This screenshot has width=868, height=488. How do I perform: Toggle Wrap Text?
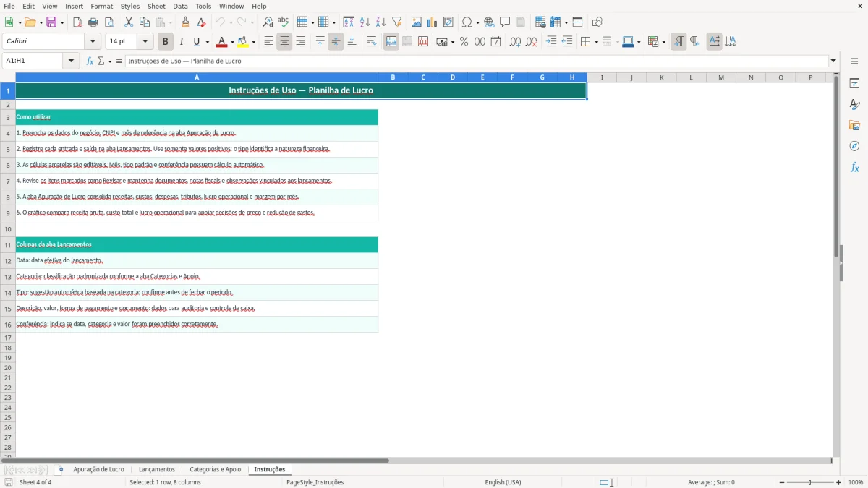click(x=371, y=42)
